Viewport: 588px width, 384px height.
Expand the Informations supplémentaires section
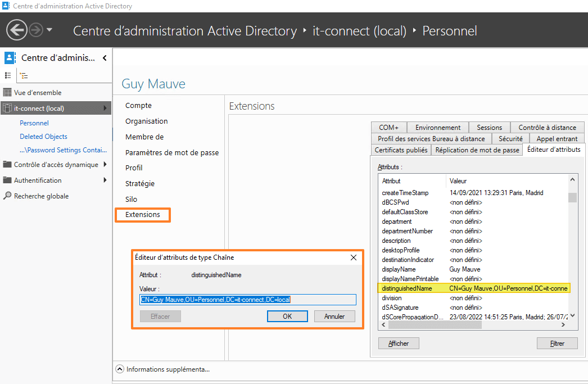pos(120,369)
